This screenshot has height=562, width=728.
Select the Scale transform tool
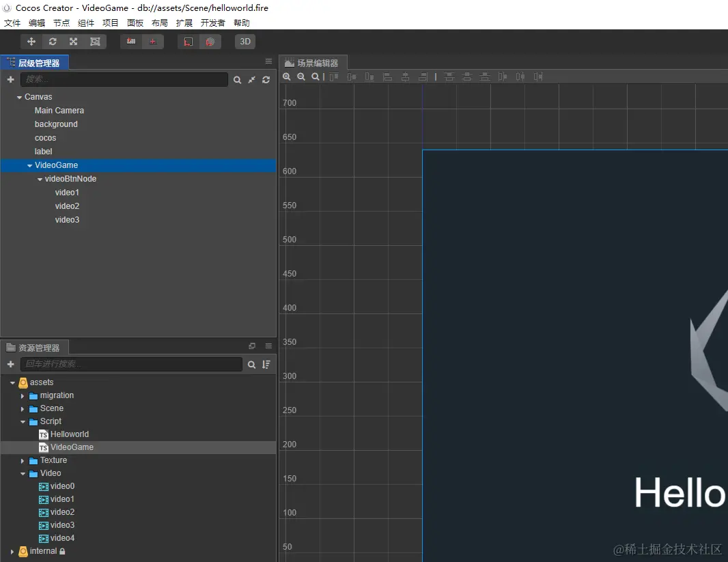(x=73, y=42)
